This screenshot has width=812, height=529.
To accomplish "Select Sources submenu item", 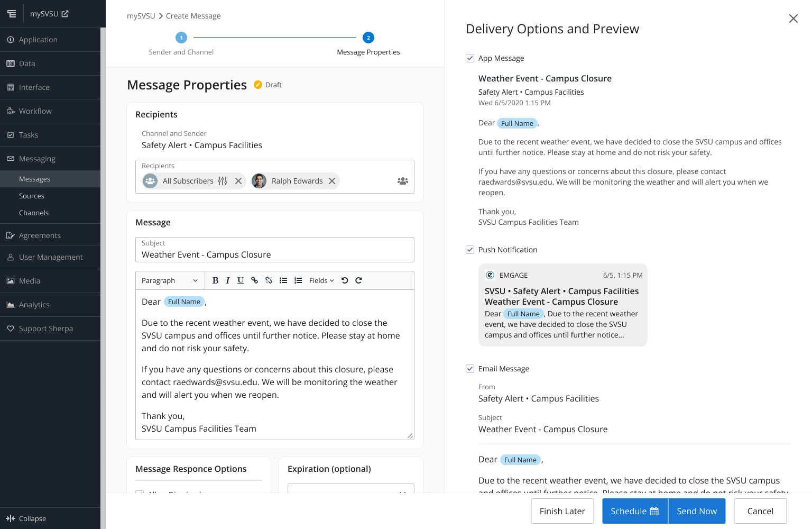I will point(50,196).
